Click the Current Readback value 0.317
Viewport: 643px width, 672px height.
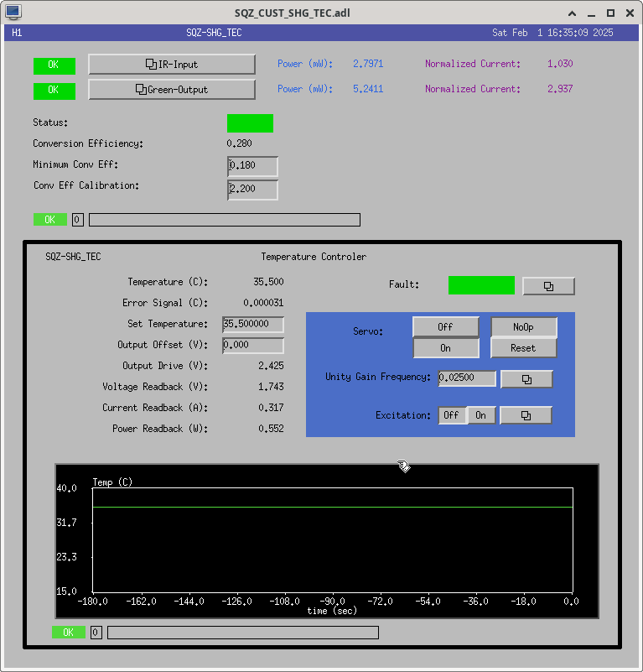click(x=271, y=408)
